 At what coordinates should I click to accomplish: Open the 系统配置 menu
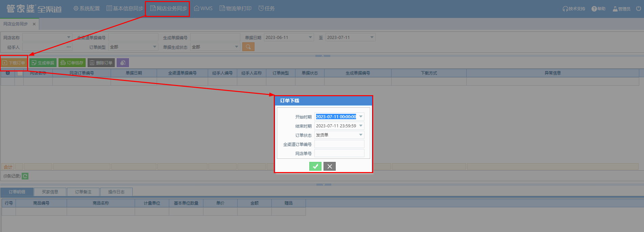(87, 8)
